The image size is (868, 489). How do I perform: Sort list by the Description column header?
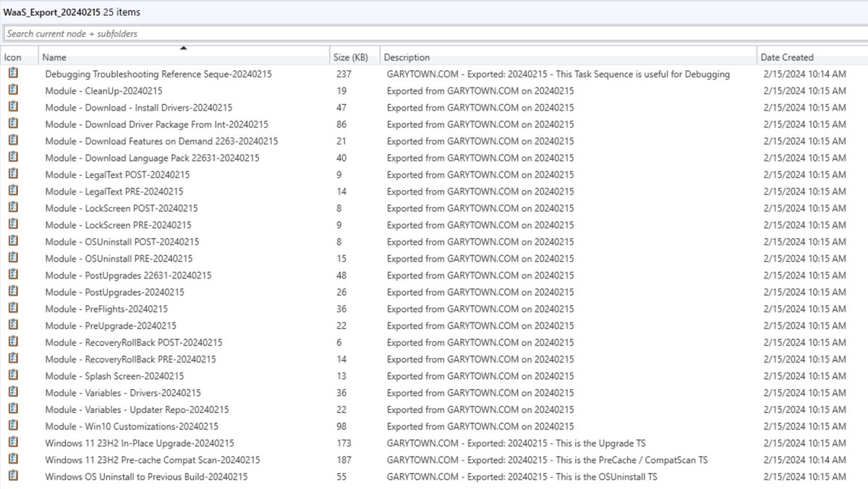569,57
